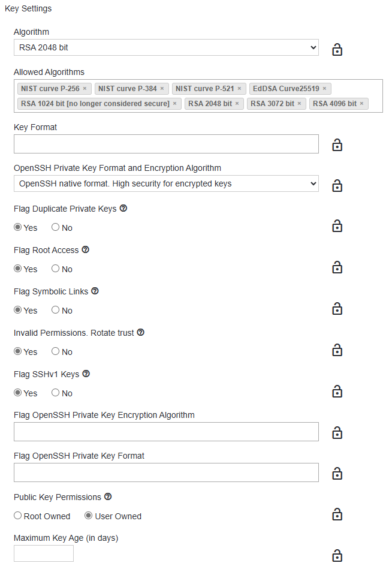Click the lock icon beside Key Format
Viewport: 392px width, 566px height.
[x=337, y=144]
